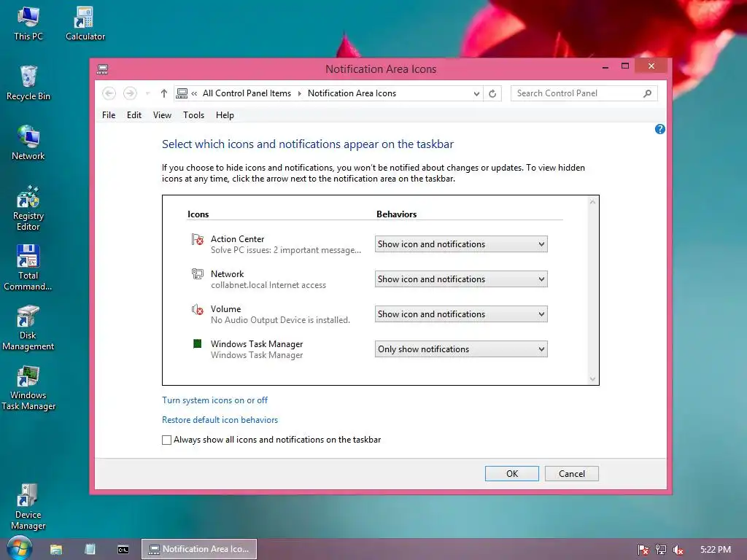Open Calculator desktop shortcut

point(85,23)
